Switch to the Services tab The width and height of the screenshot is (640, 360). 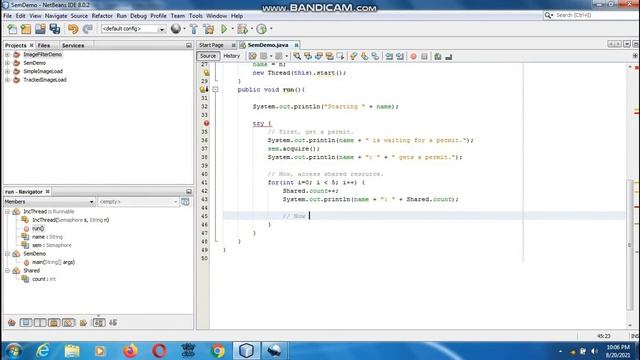coord(73,45)
